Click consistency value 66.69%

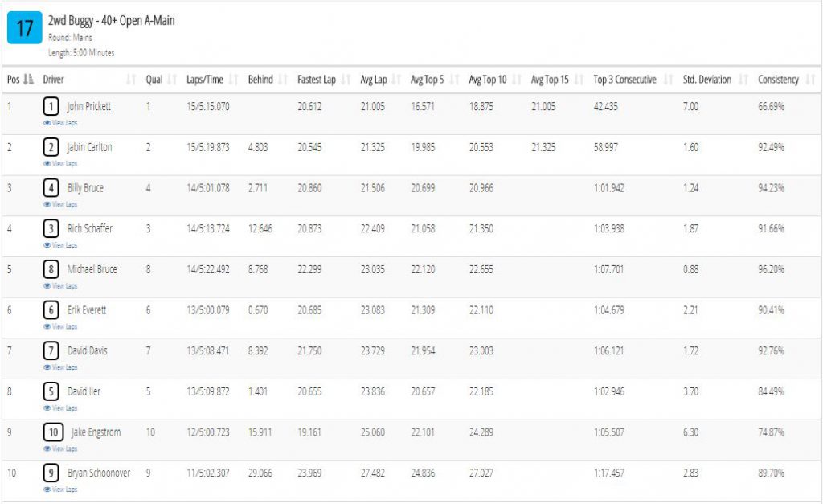click(771, 107)
